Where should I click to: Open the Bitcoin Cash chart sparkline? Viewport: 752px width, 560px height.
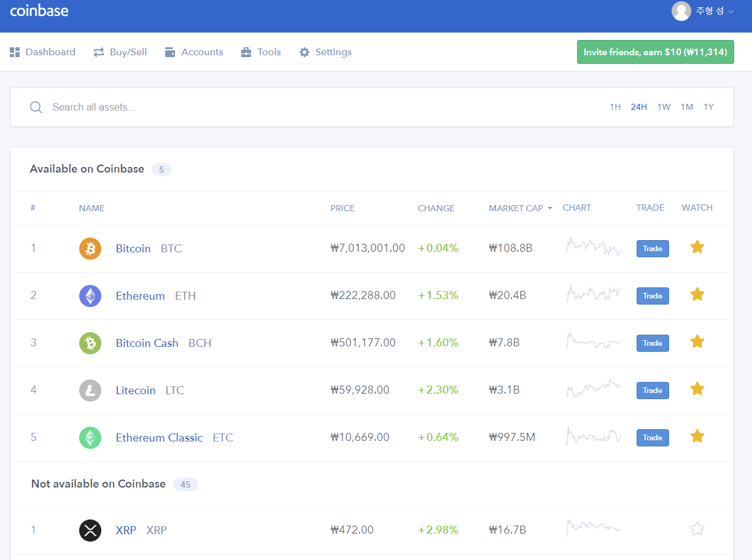click(593, 341)
